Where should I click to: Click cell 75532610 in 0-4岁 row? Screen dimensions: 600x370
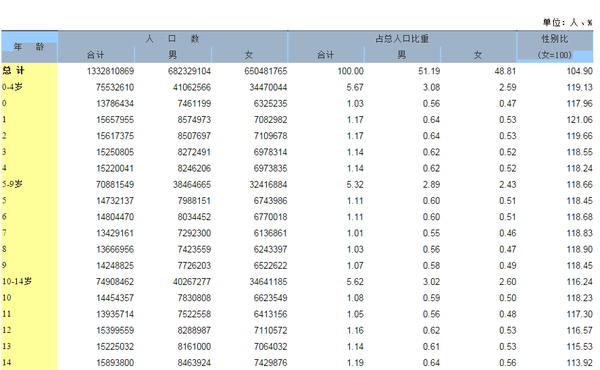(115, 87)
